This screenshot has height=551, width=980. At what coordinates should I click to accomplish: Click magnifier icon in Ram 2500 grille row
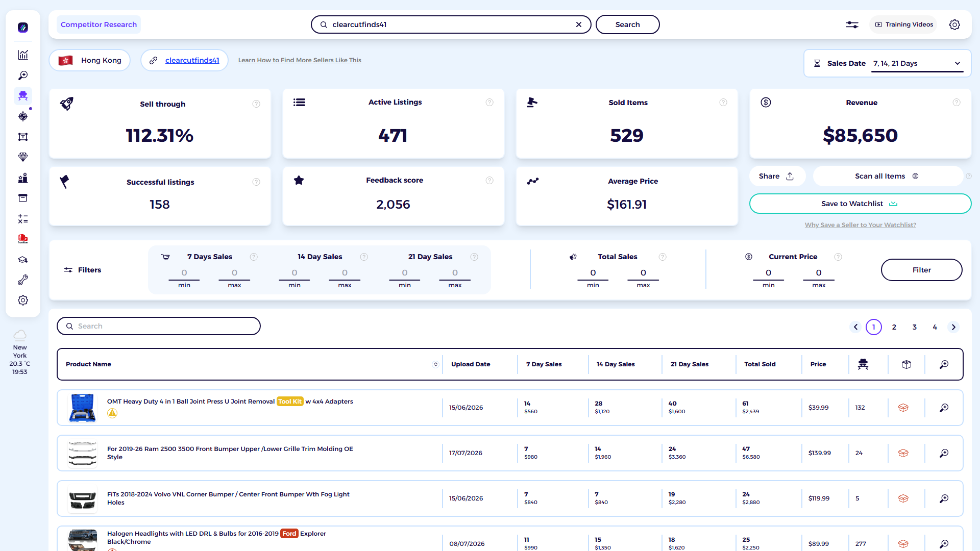tap(944, 453)
